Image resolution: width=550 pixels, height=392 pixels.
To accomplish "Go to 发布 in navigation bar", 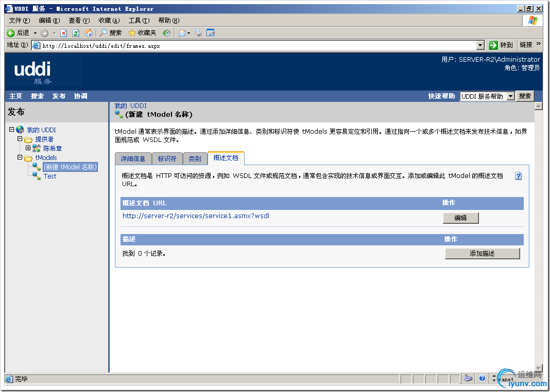I will click(59, 96).
